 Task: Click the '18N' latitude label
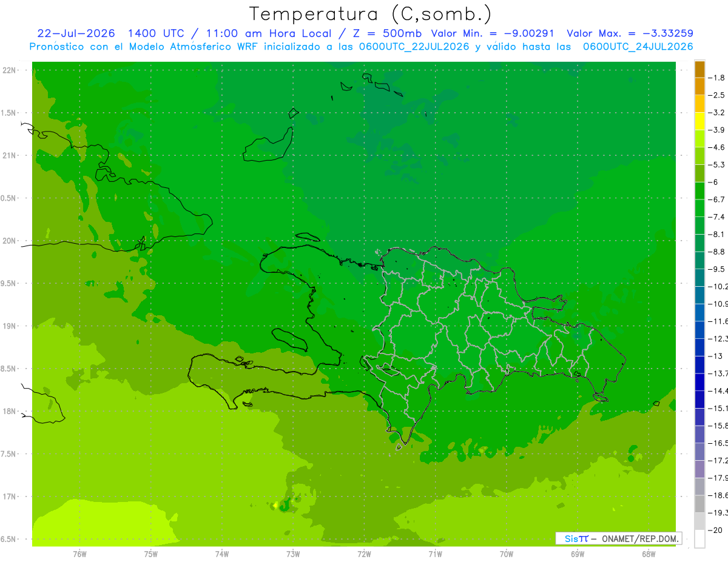tap(9, 411)
